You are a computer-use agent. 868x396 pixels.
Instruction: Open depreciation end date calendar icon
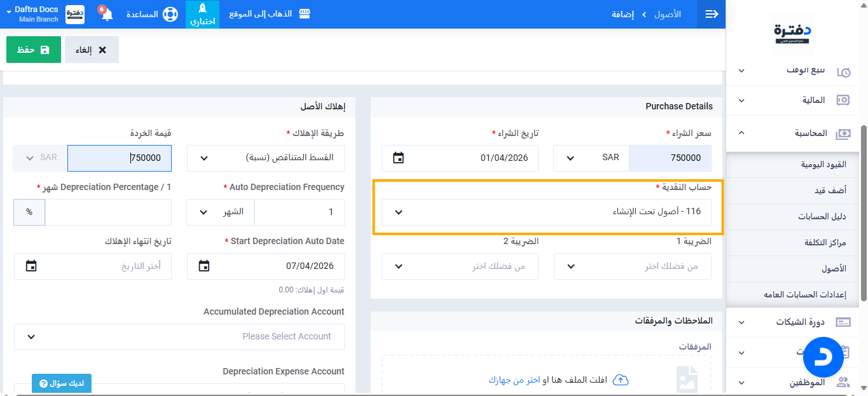click(31, 266)
